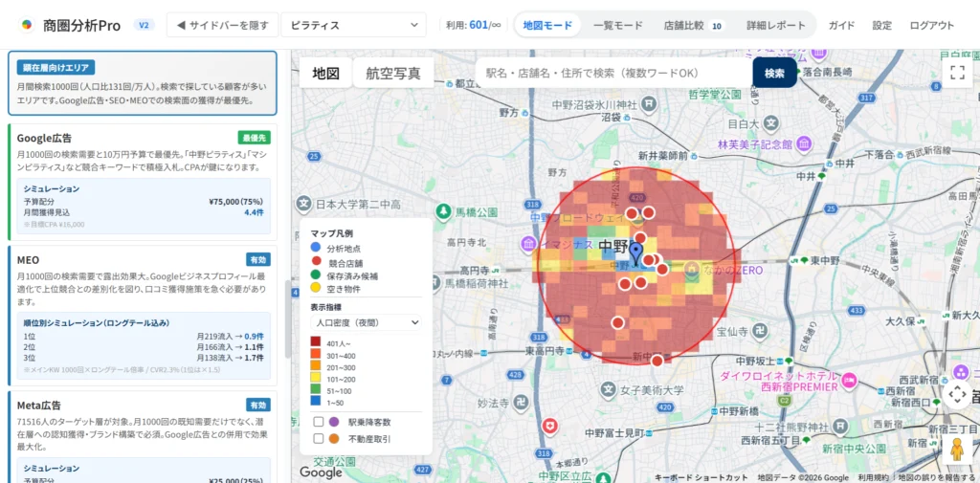Open キーボード ショートカット link
980x483 pixels.
click(701, 477)
